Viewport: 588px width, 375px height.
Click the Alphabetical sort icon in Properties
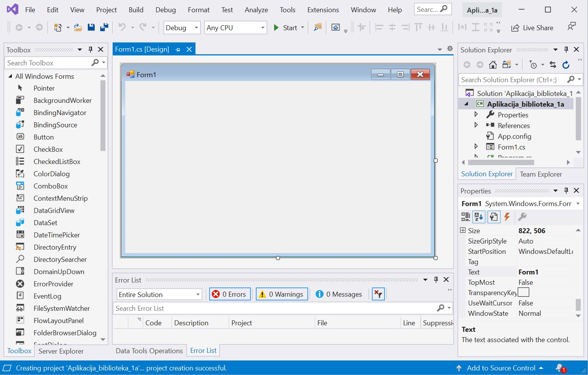(479, 217)
